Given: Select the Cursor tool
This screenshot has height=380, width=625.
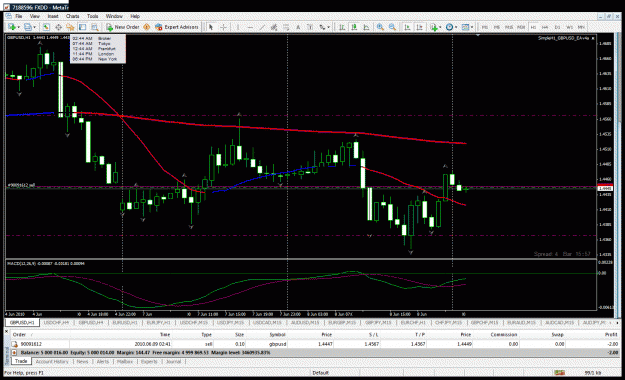Looking at the screenshot, I should point(211,27).
